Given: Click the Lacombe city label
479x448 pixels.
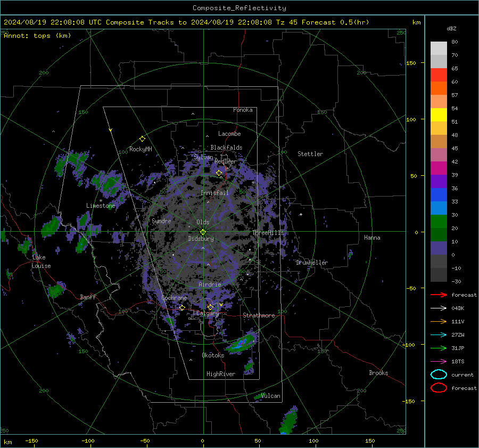Looking at the screenshot, I should click(x=229, y=134).
